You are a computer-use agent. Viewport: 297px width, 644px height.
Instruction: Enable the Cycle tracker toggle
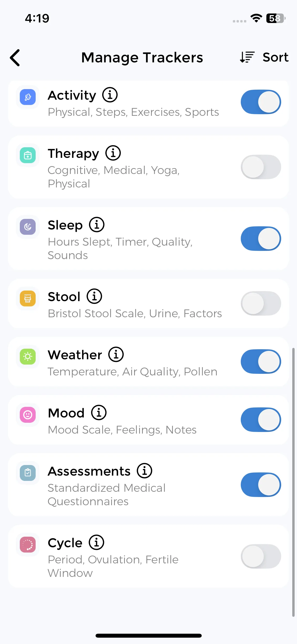pyautogui.click(x=261, y=556)
